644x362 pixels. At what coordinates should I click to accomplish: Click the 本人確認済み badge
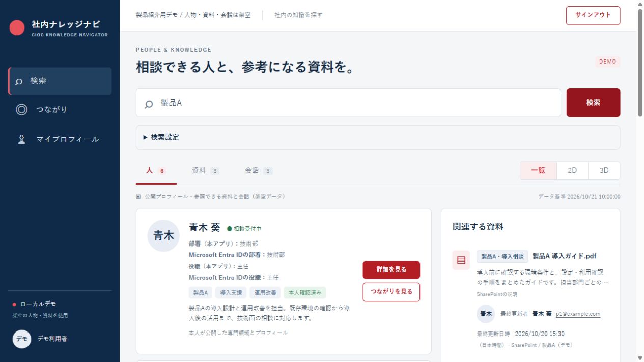point(305,293)
